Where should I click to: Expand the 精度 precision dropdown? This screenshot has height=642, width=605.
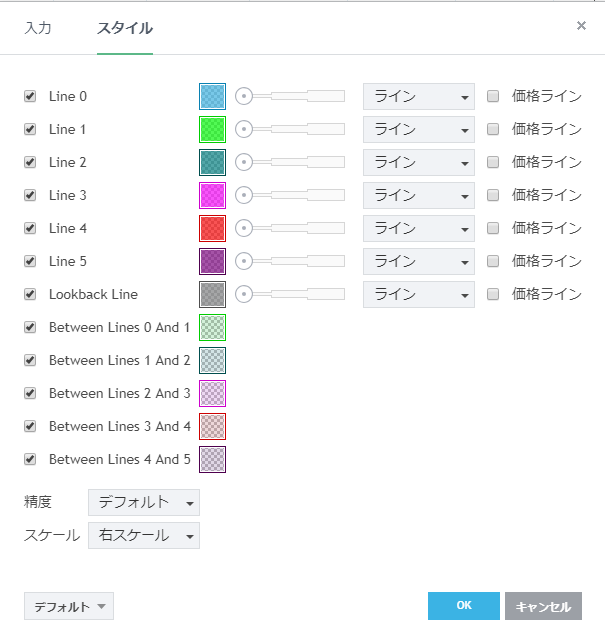tap(144, 502)
